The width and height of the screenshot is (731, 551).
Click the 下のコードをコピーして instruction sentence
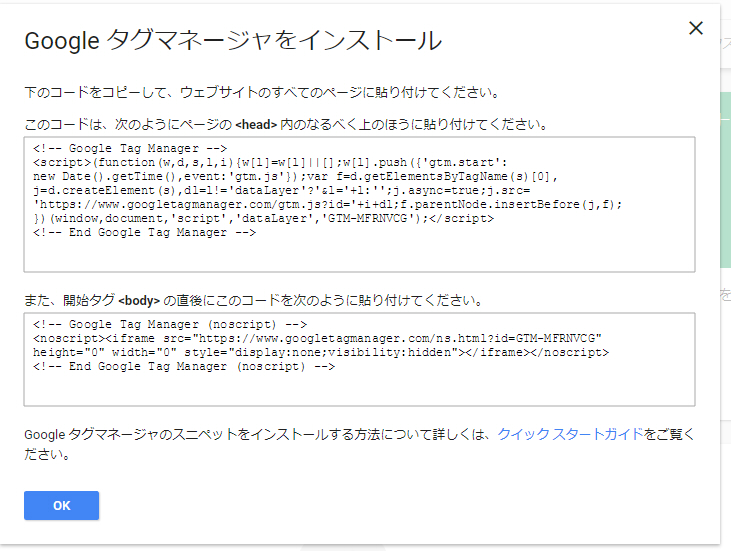(262, 92)
